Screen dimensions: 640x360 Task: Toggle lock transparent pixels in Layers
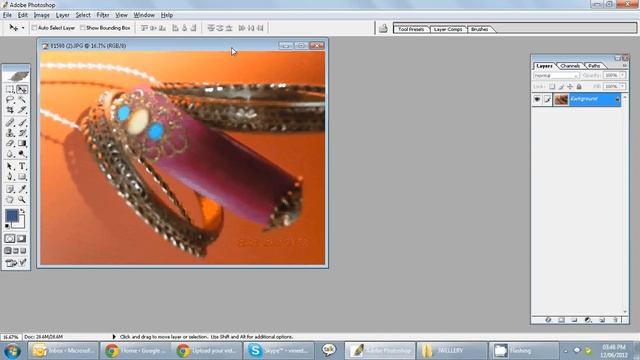point(552,87)
